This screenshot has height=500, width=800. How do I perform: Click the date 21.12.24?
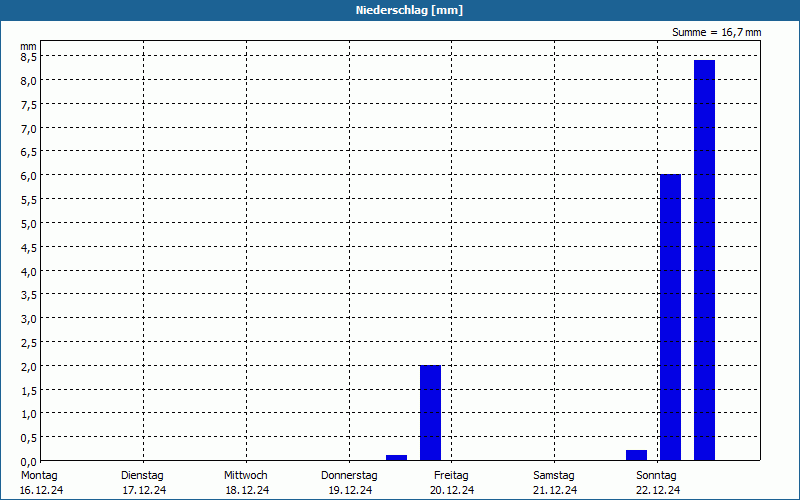(x=555, y=490)
